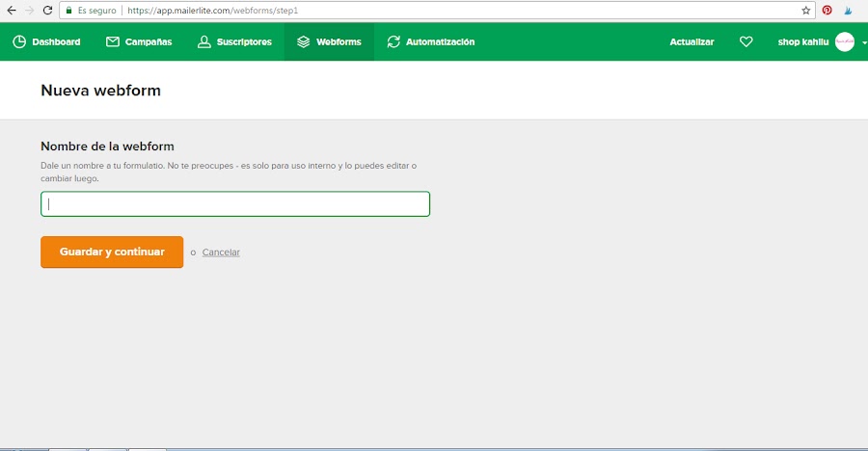This screenshot has width=868, height=451.
Task: Click the Campañas envelope icon
Action: pos(113,42)
